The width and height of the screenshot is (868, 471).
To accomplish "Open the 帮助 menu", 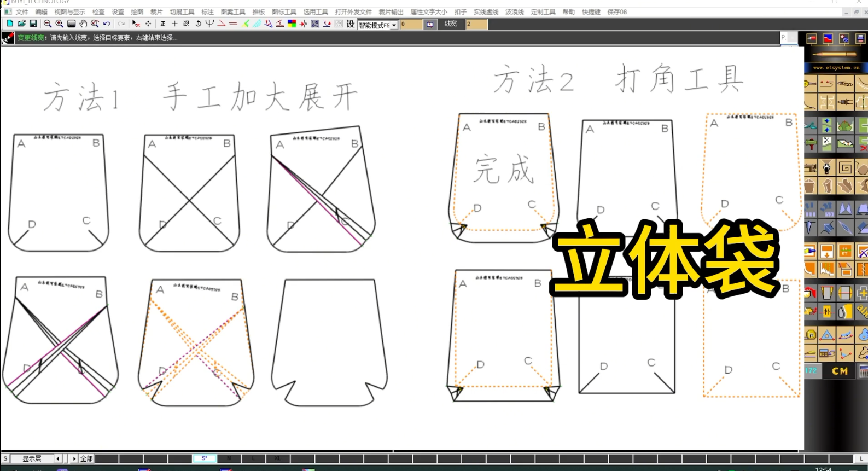I will click(x=569, y=11).
